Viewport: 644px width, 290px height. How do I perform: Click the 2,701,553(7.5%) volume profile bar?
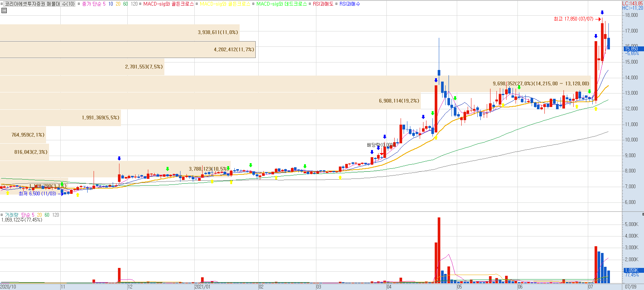point(82,67)
